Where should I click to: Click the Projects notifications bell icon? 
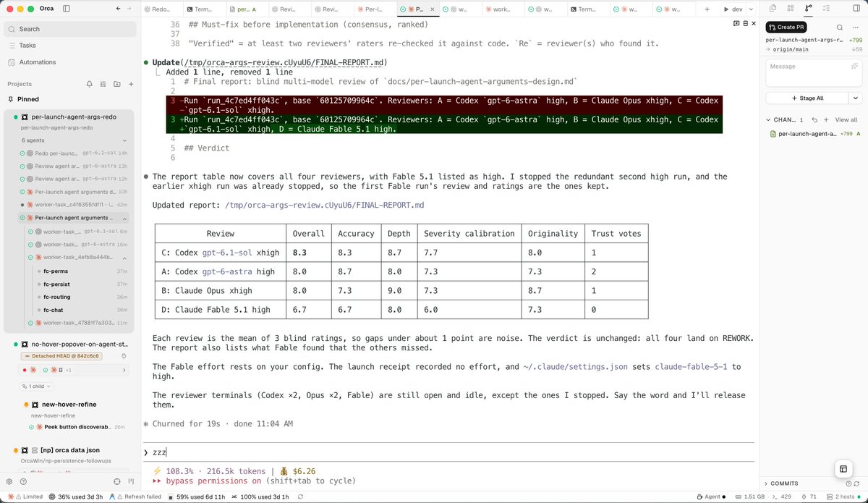pos(90,84)
